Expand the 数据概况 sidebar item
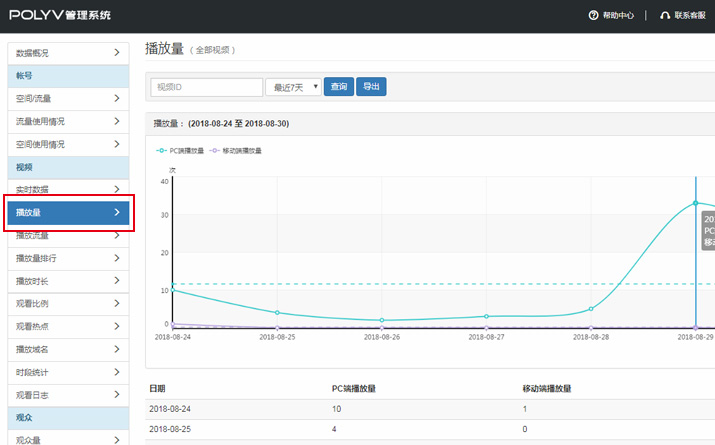The image size is (715, 445). 68,53
